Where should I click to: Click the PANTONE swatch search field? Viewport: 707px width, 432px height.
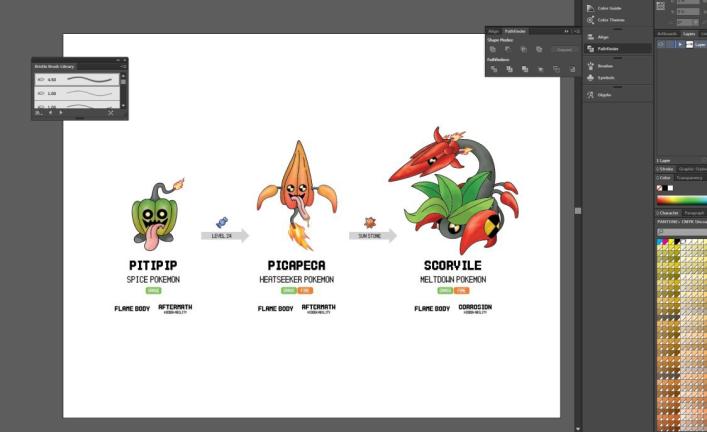682,232
